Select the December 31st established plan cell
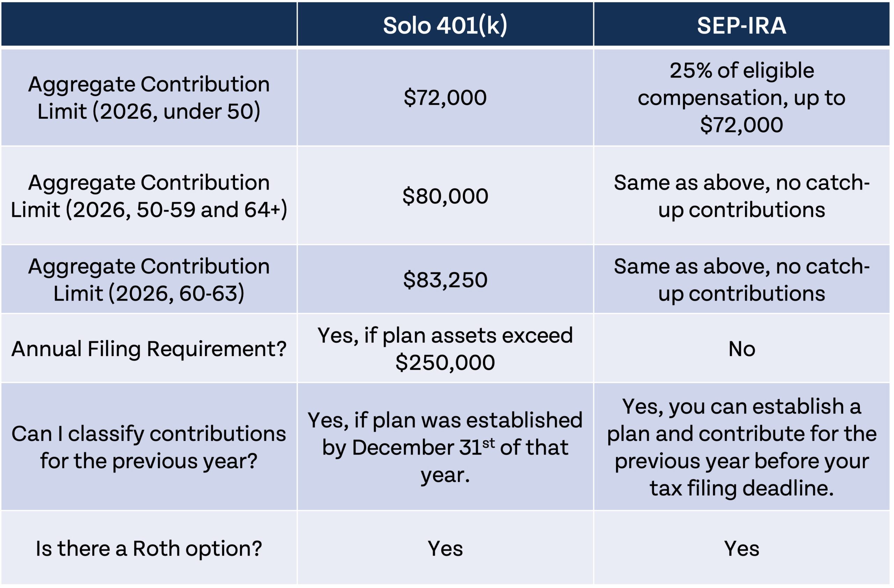894x588 pixels. [x=445, y=447]
